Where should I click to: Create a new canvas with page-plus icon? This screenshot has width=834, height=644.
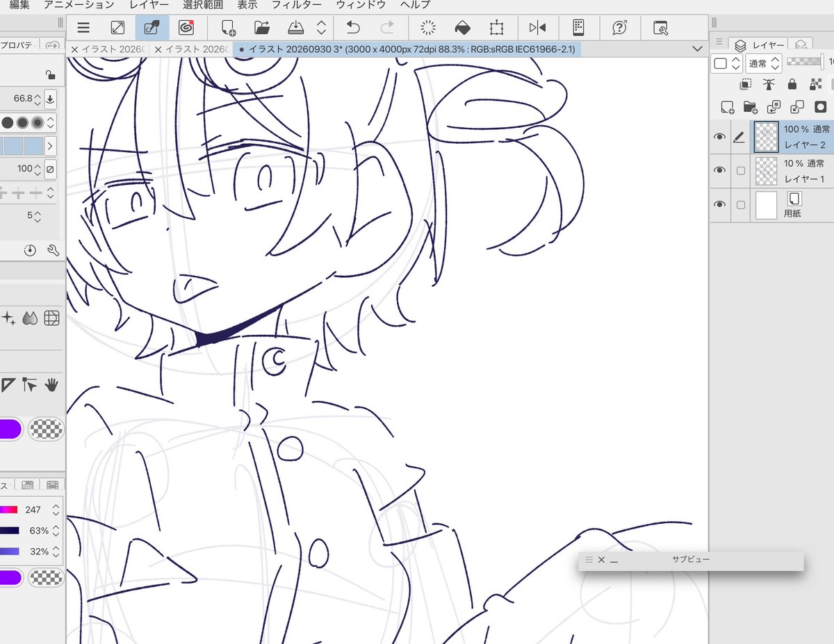tap(228, 28)
